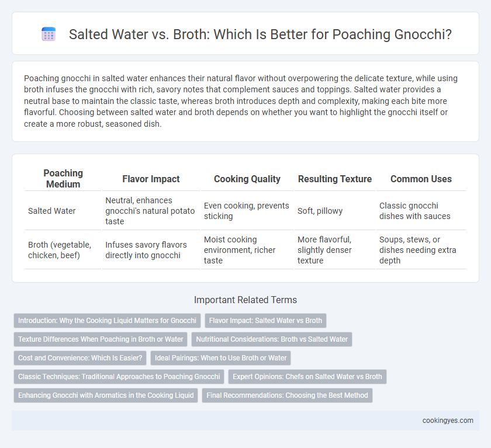Open 'Cost and Convenience: Which Is Easier?'
491x448 pixels.
click(x=80, y=358)
